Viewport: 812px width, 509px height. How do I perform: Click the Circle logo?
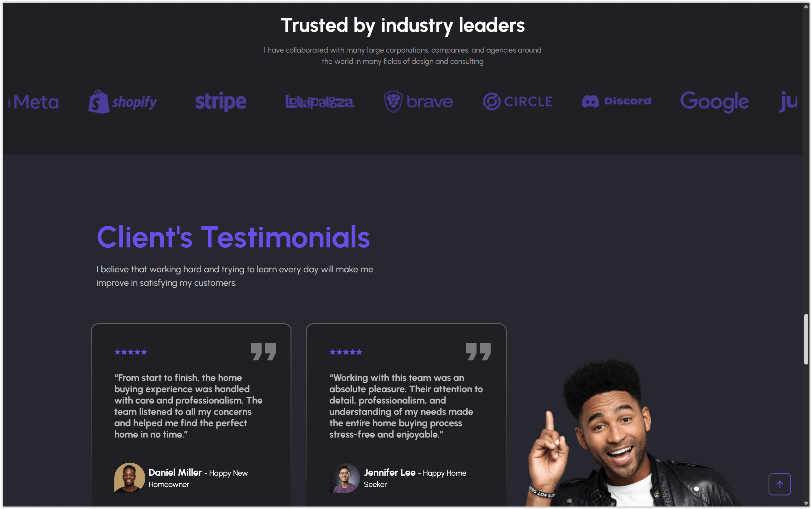[x=517, y=102]
